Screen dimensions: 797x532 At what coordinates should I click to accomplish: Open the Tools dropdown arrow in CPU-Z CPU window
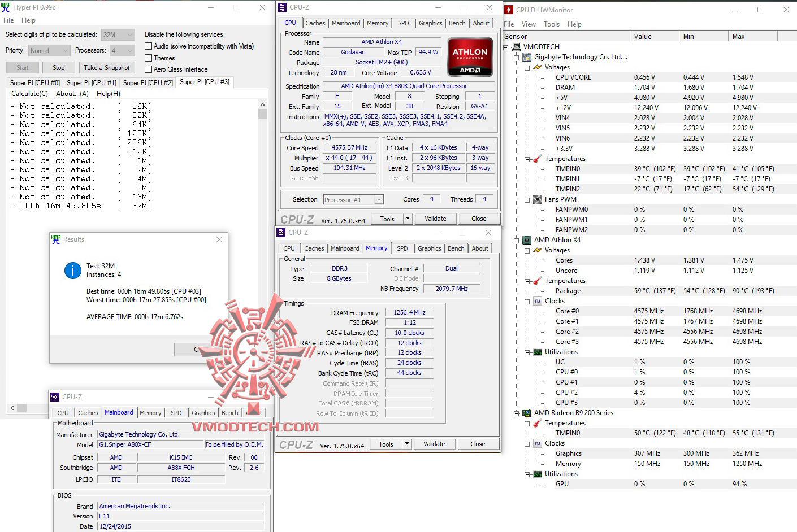(408, 219)
